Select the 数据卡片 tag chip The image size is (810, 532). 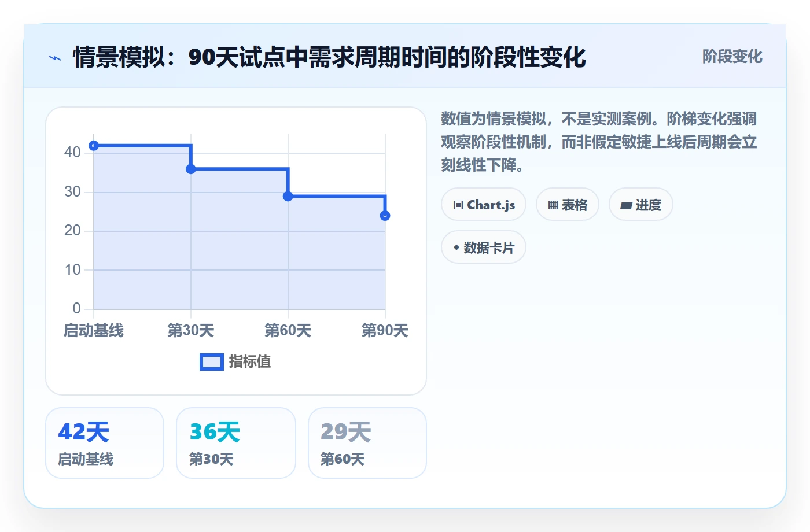point(484,247)
